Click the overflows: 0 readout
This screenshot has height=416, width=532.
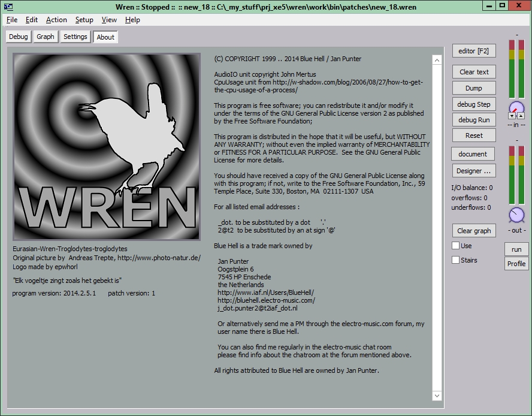pyautogui.click(x=469, y=198)
